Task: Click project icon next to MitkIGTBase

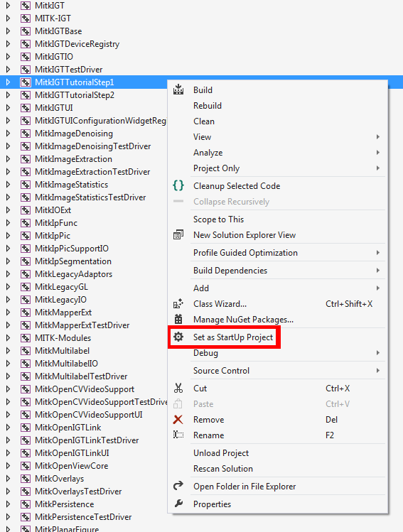Action: point(25,31)
